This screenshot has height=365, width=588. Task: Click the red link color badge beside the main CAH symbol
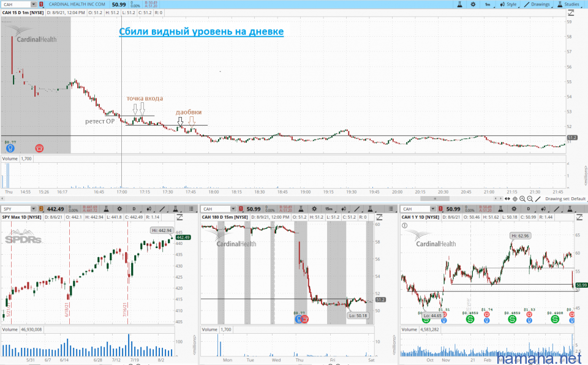[41, 4]
